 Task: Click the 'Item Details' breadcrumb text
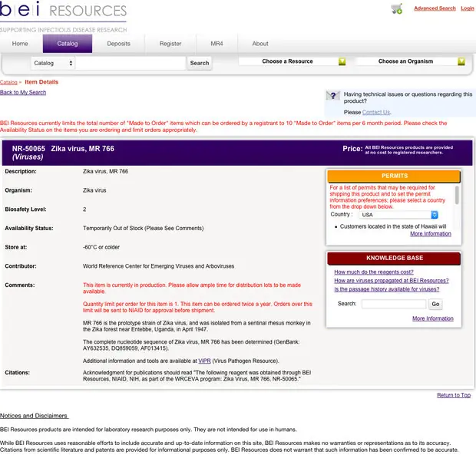pyautogui.click(x=41, y=82)
